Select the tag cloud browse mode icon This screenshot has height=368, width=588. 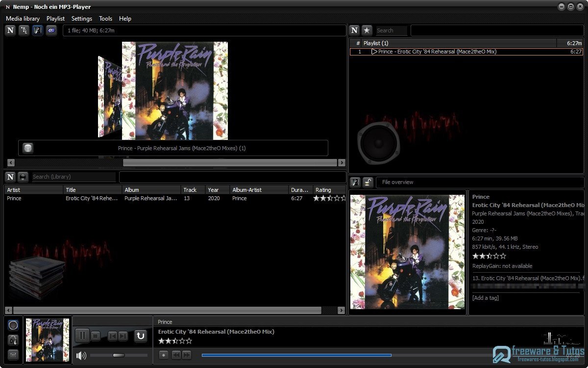(51, 30)
